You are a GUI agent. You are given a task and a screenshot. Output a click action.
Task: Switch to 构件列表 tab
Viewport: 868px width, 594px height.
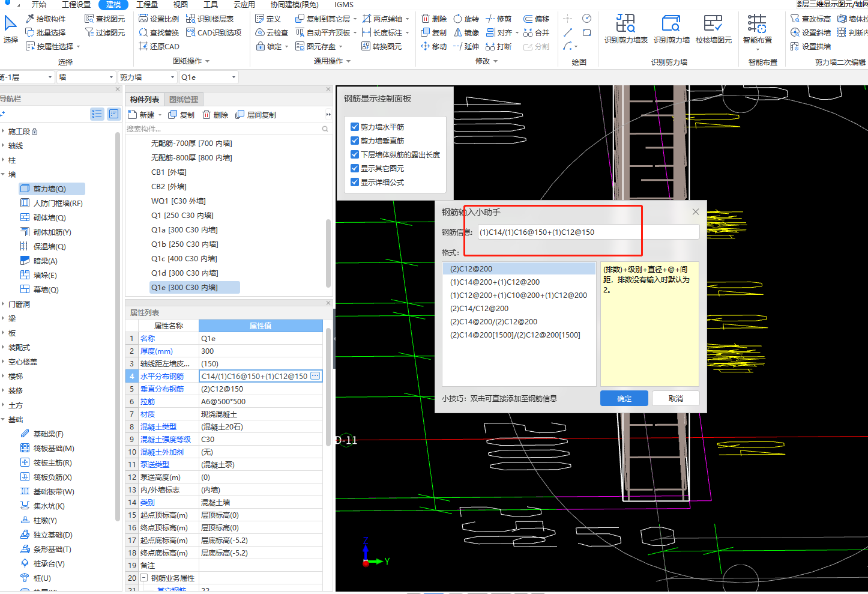[x=145, y=99]
